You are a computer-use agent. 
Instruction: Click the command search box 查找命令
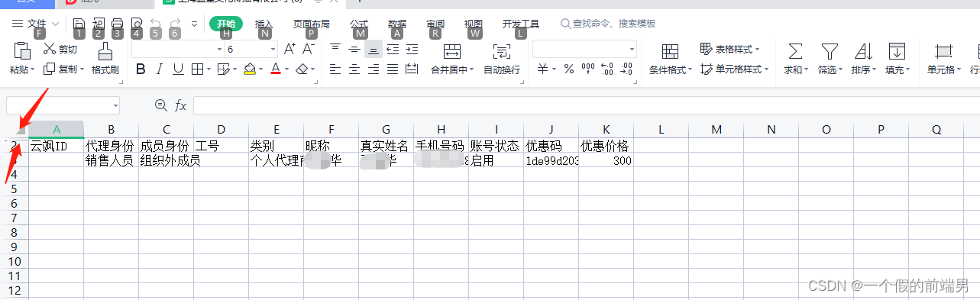608,24
